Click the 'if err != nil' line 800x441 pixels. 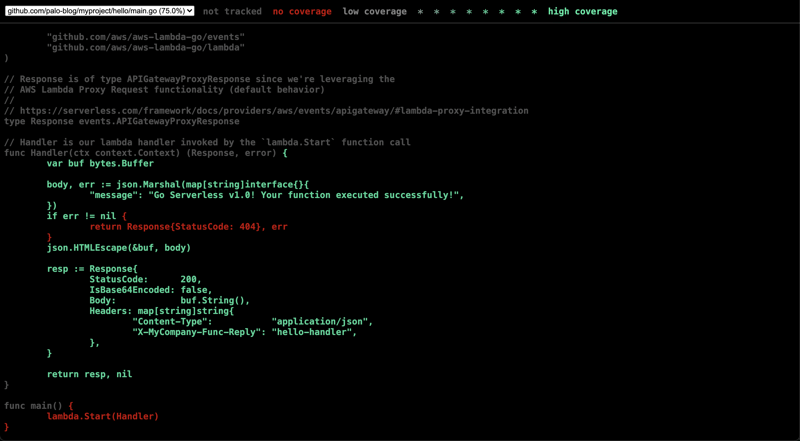[87, 216]
